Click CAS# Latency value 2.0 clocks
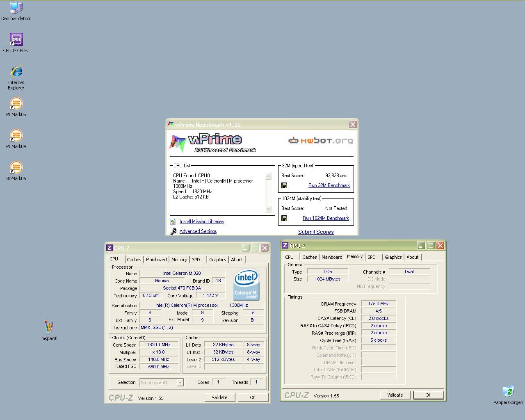 [379, 318]
